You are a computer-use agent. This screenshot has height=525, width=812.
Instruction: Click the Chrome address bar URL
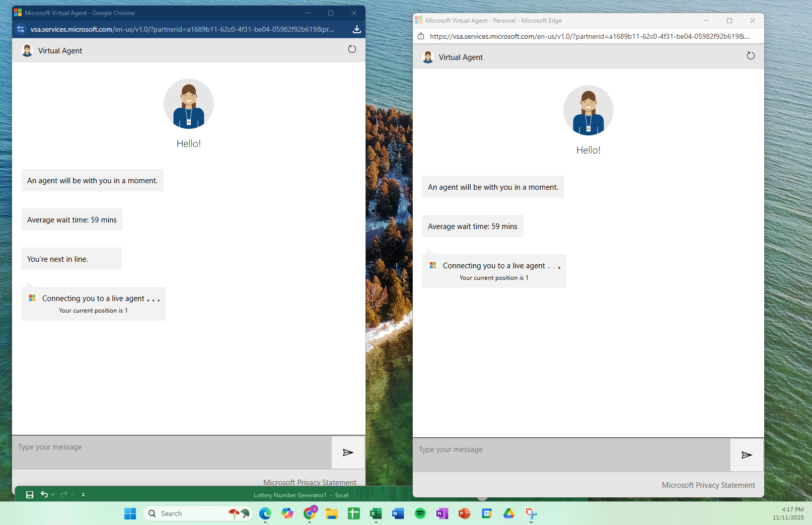pos(182,29)
